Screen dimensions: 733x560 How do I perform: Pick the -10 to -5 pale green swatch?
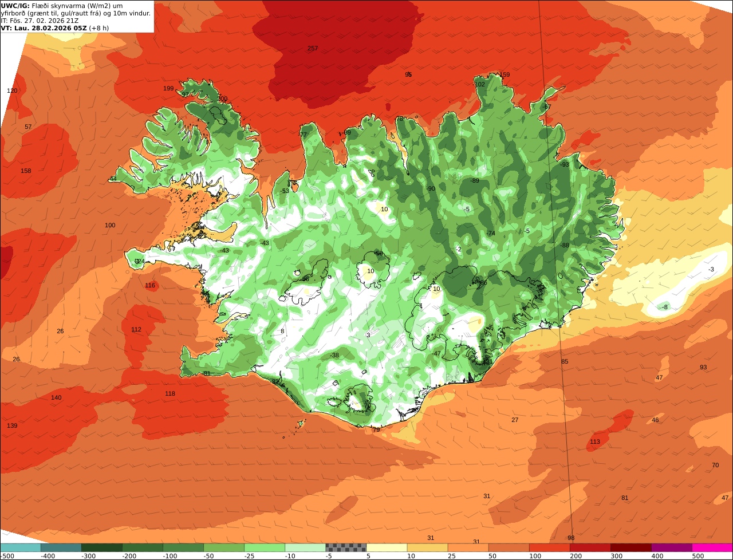(x=305, y=547)
